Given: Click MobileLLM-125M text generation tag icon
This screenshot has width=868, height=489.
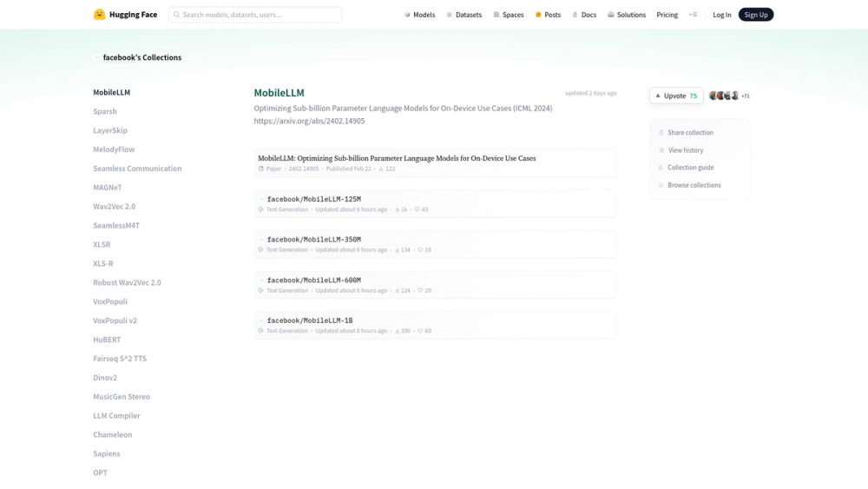Looking at the screenshot, I should 260,210.
